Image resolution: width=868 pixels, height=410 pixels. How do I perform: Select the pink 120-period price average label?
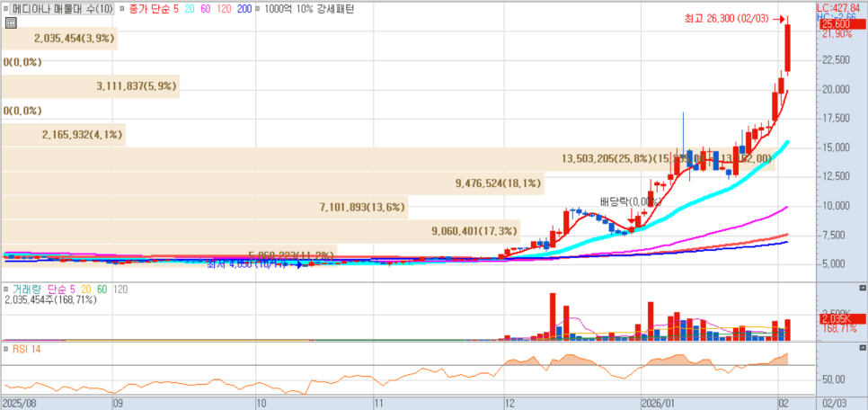[223, 9]
